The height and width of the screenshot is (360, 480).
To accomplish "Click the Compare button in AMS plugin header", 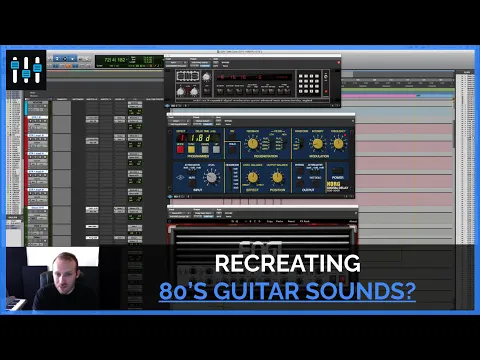I will coord(205,66).
